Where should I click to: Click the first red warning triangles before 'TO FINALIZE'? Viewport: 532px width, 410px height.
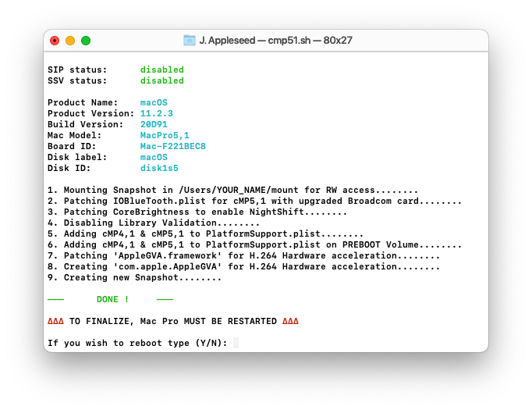55,321
